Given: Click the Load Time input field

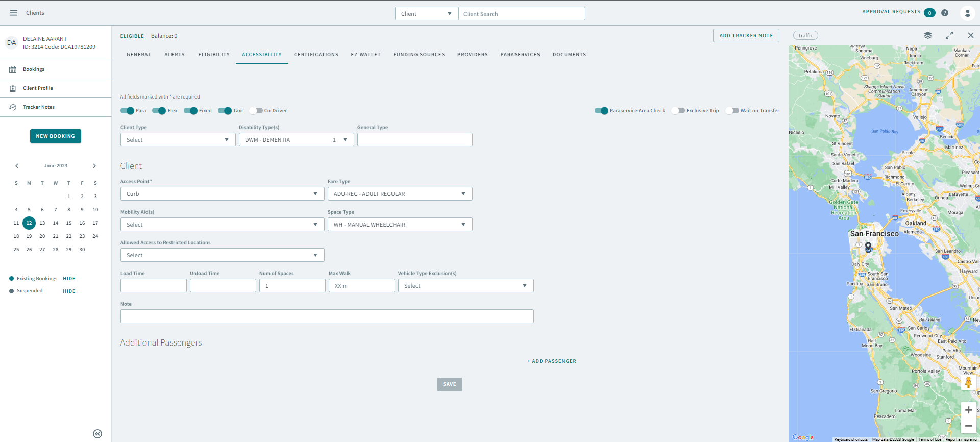Looking at the screenshot, I should click(154, 286).
